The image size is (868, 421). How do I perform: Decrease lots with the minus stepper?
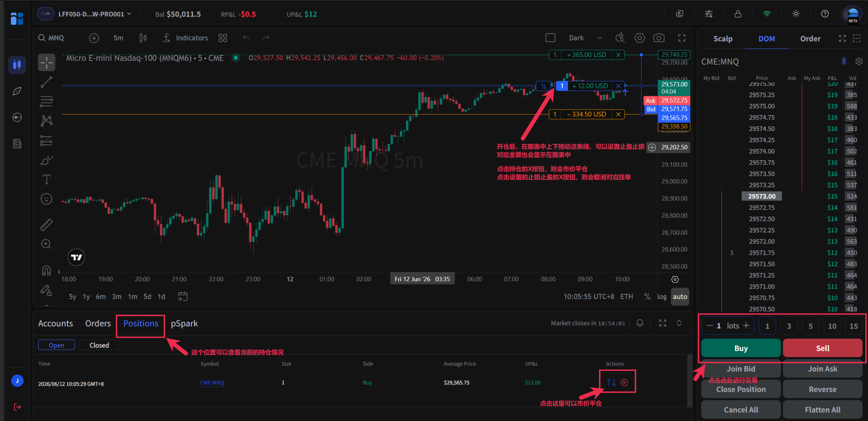[710, 326]
